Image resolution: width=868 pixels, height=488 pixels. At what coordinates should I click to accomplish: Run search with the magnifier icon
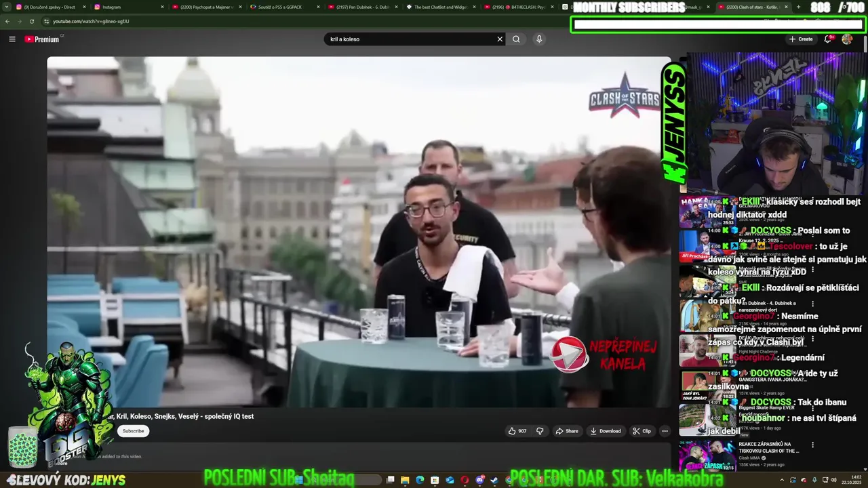(x=516, y=39)
